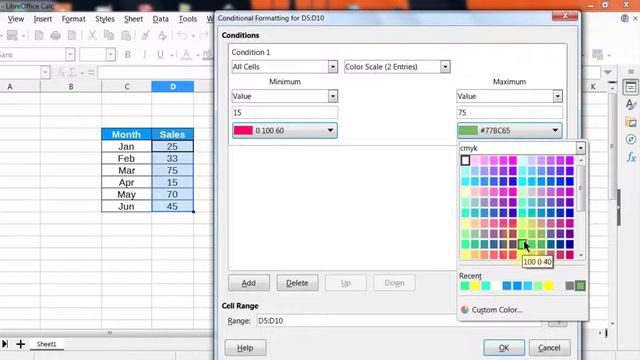The width and height of the screenshot is (640, 360).
Task: Click the palette scroll down arrow
Action: (x=581, y=256)
